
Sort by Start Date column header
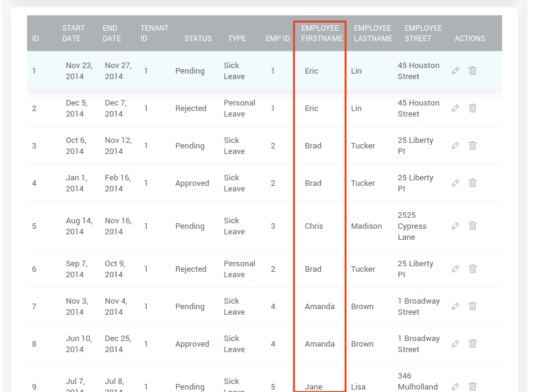click(x=74, y=33)
